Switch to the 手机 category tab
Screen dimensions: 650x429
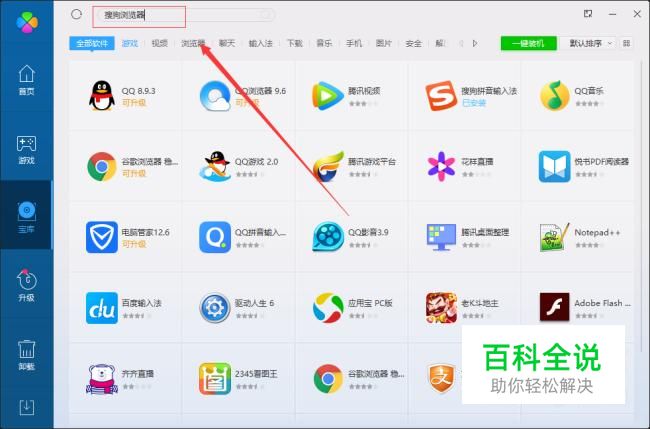(x=354, y=43)
